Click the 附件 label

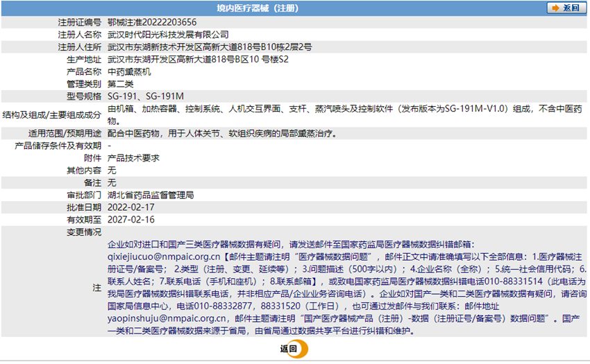(x=92, y=158)
